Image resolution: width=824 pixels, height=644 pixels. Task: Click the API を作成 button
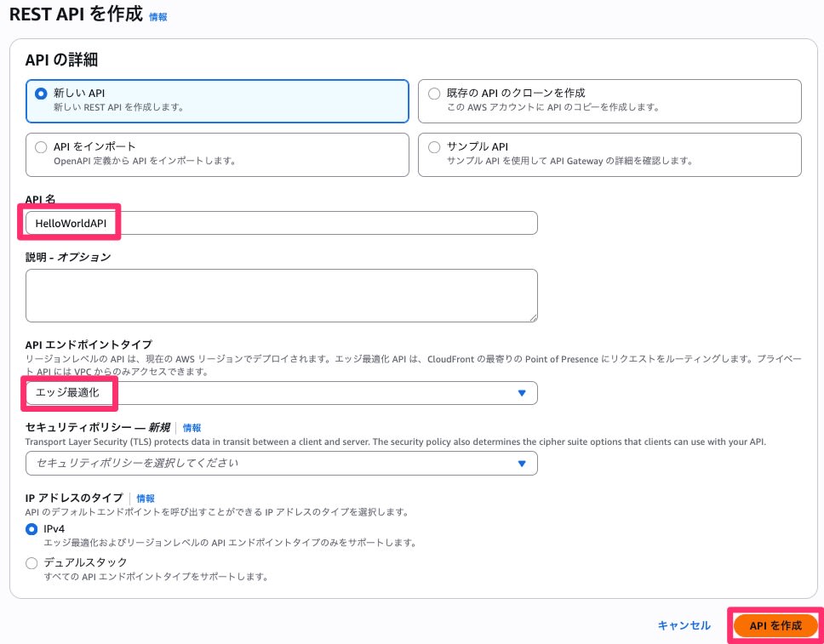[775, 625]
